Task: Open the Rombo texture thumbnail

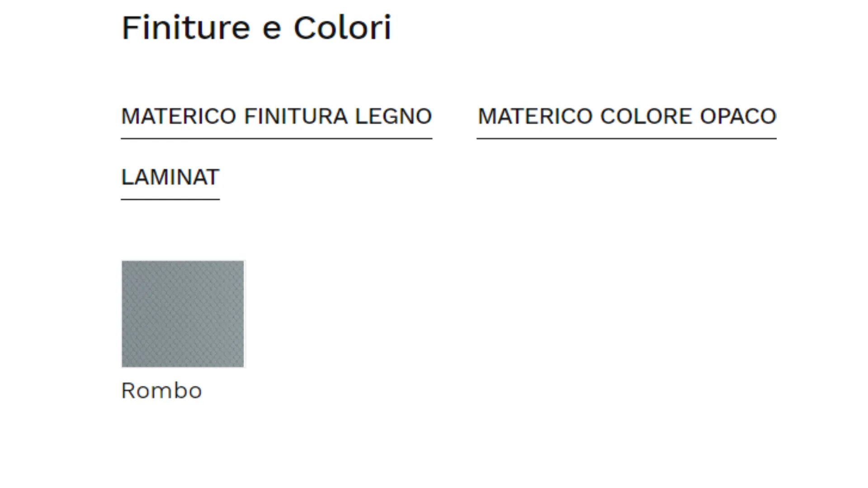Action: (x=183, y=314)
